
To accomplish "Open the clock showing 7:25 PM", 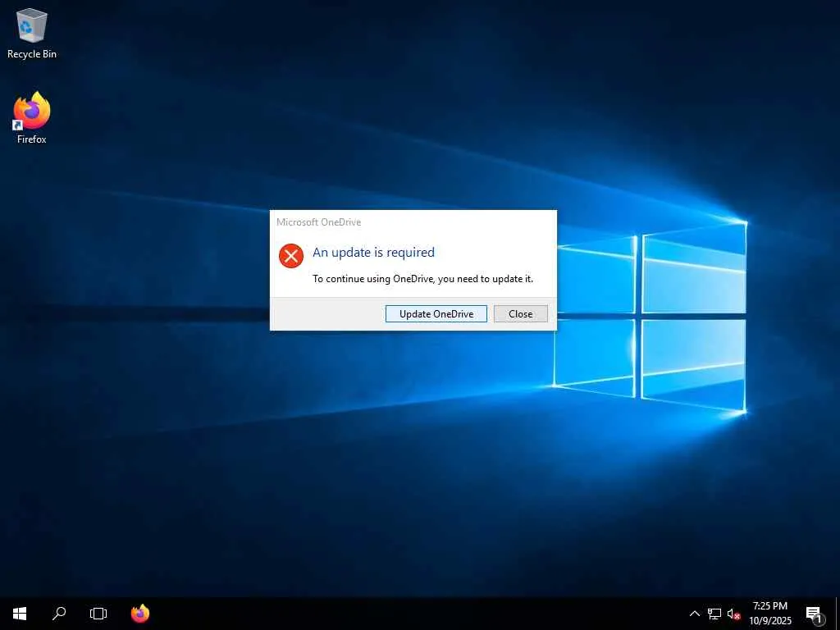I will (x=769, y=614).
